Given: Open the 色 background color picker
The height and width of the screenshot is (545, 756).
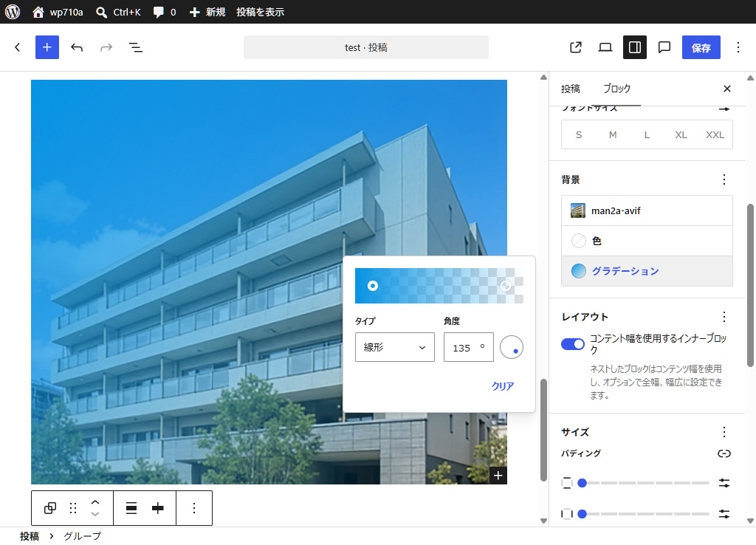Looking at the screenshot, I should point(647,241).
